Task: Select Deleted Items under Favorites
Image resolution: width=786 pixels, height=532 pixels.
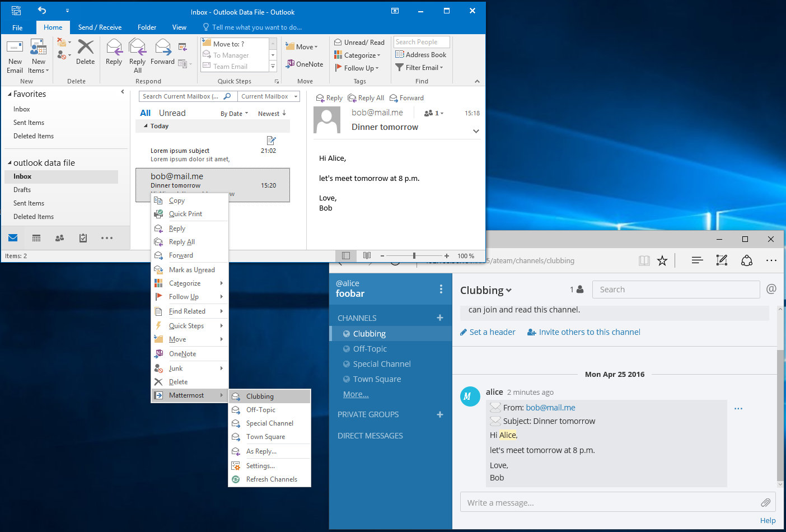Action: point(34,136)
